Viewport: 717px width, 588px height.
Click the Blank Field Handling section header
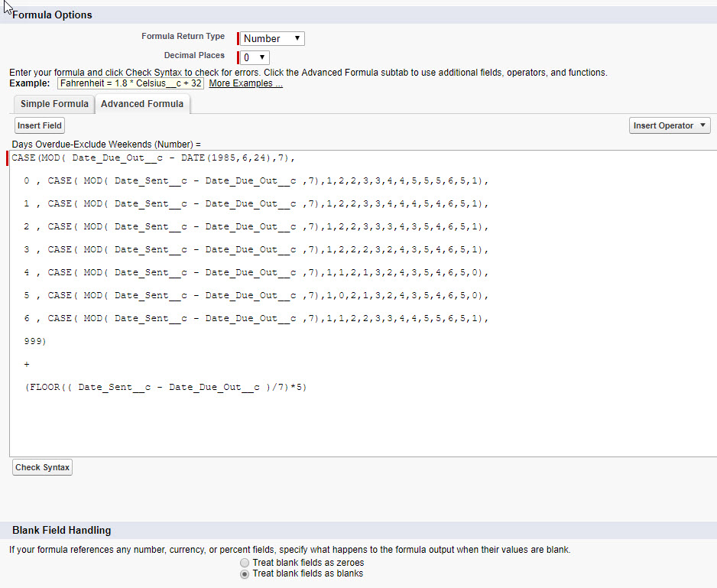click(61, 530)
